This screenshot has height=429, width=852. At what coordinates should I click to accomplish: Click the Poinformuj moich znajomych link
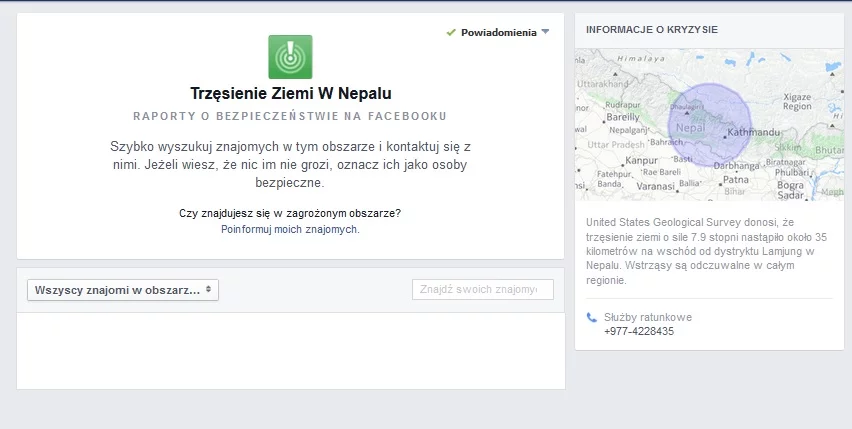[290, 229]
